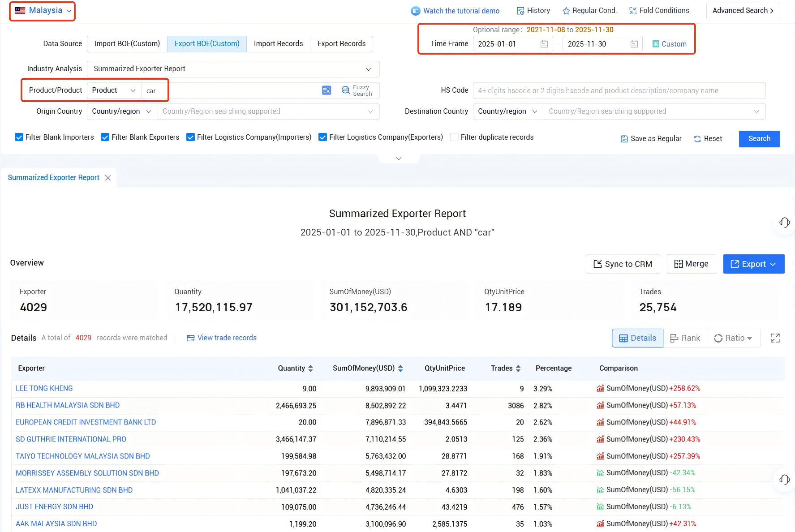Click the Merge button
795x532 pixels.
click(x=691, y=264)
